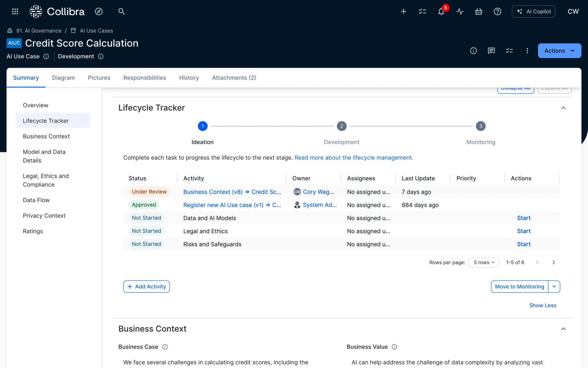588x368 pixels.
Task: Open the help question mark icon
Action: point(497,11)
